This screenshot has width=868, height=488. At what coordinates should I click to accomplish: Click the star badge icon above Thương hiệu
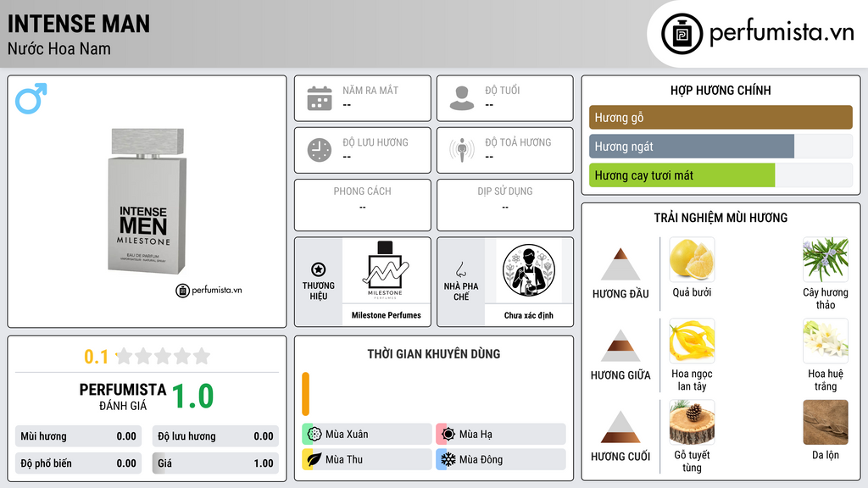[319, 269]
